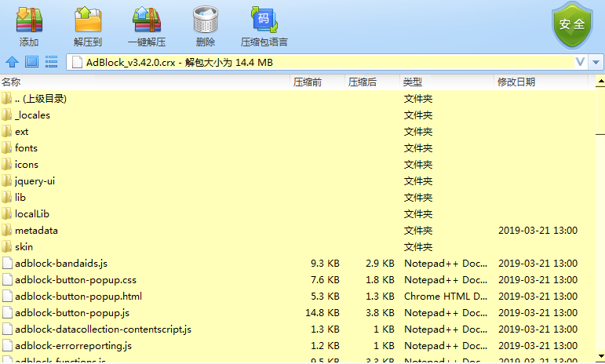This screenshot has width=605, height=364.
Task: Open the 压缩包语言 archive language icon
Action: pyautogui.click(x=264, y=20)
